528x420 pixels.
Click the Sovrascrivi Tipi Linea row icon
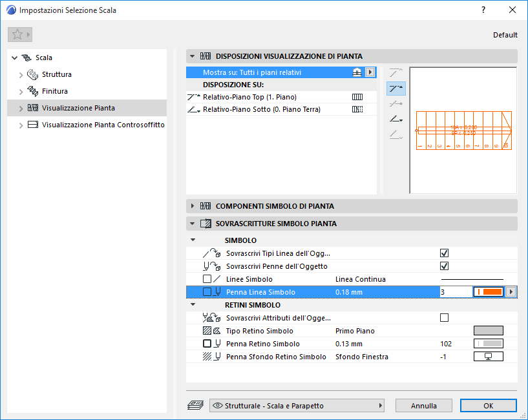[x=211, y=253]
